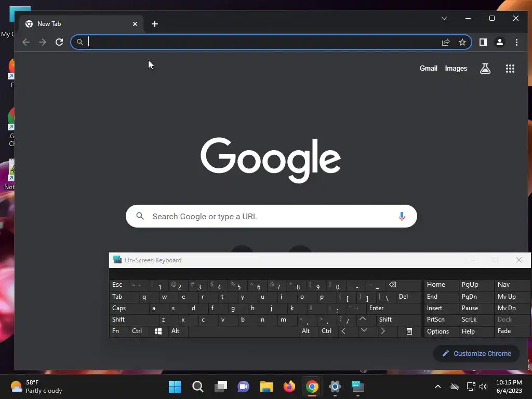Image resolution: width=532 pixels, height=399 pixels.
Task: Open the Gmail link
Action: tap(428, 69)
